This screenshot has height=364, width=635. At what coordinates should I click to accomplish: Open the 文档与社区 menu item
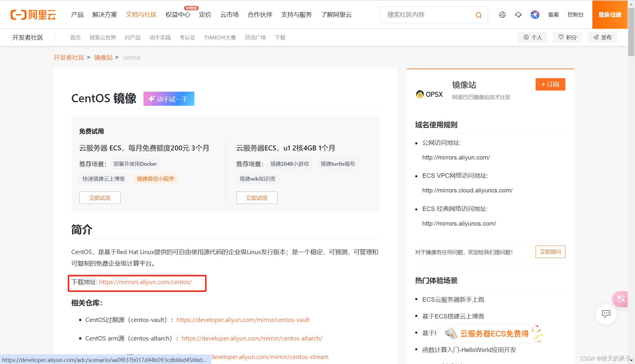[x=141, y=15]
